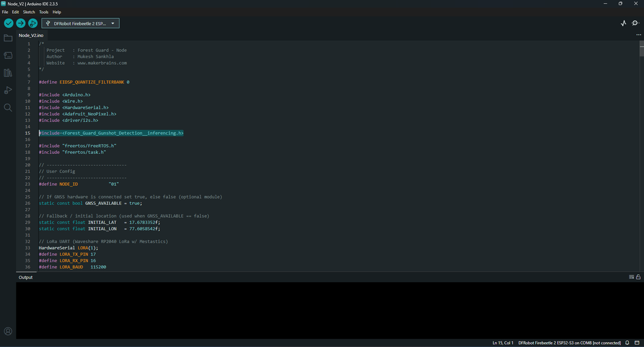Open the Debug sidebar panel

8,91
